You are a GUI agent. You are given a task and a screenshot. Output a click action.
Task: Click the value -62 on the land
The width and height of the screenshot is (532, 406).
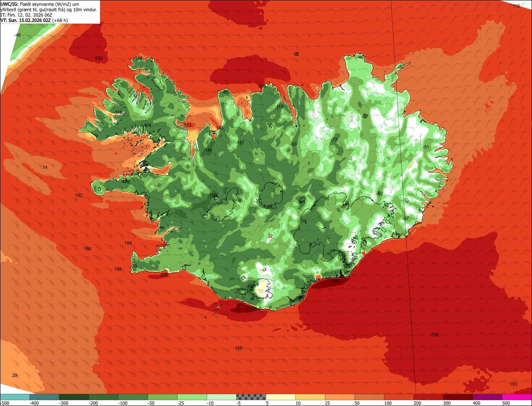[x=379, y=193]
